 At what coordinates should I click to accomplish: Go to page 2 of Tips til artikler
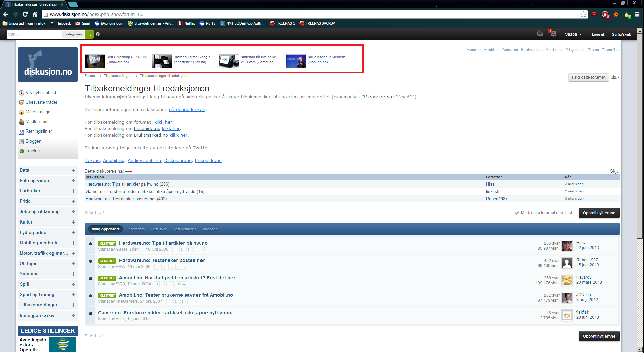[182, 250]
